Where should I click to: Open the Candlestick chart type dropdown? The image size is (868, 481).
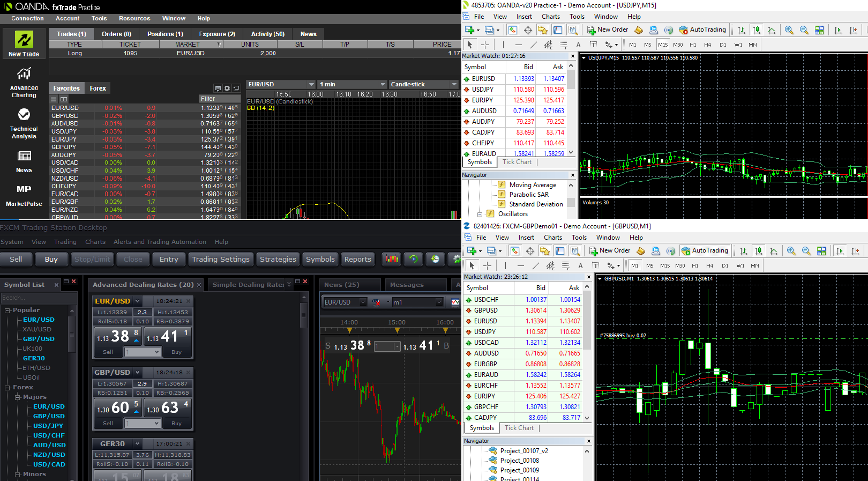tap(454, 84)
